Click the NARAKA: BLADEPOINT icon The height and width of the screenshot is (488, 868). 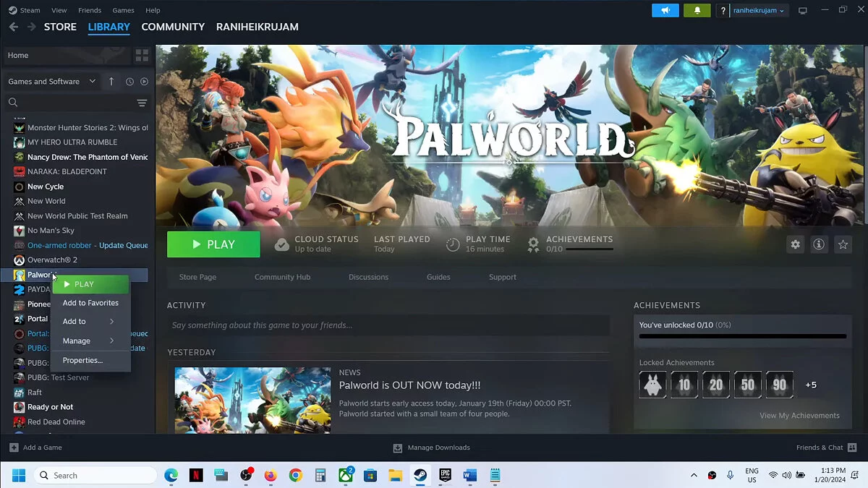pyautogui.click(x=20, y=171)
